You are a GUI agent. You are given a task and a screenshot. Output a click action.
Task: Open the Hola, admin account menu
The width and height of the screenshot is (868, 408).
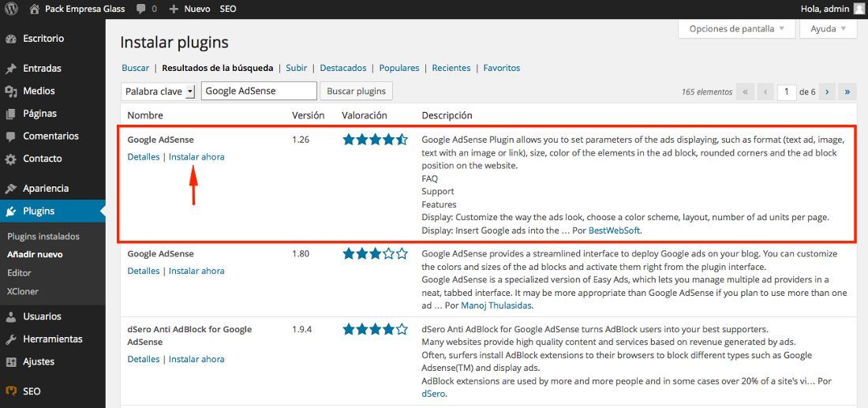point(832,9)
